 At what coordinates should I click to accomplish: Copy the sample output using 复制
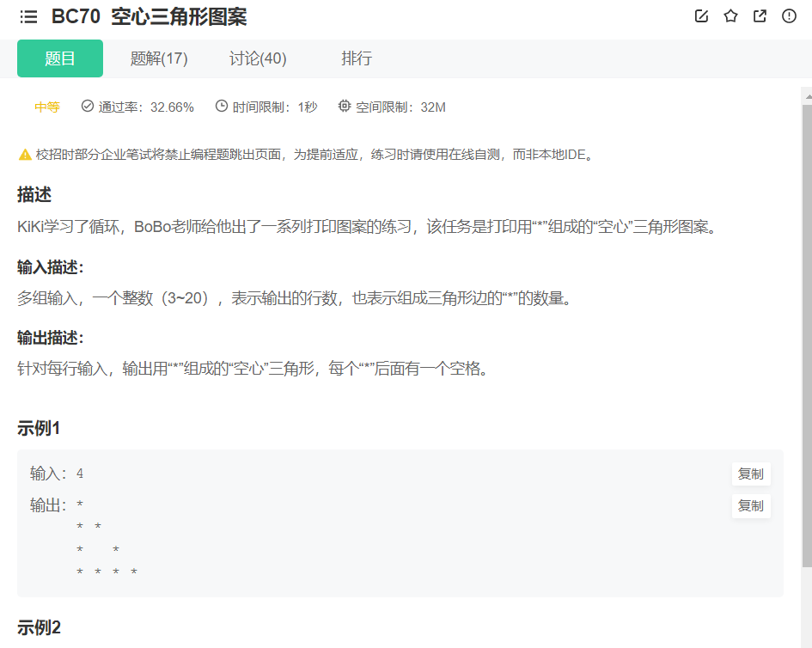pos(750,506)
